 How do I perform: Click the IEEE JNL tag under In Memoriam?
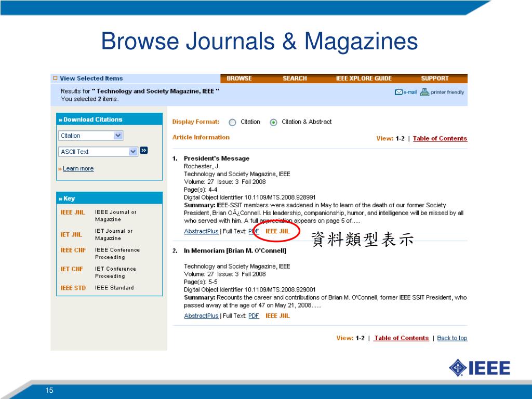tap(277, 316)
